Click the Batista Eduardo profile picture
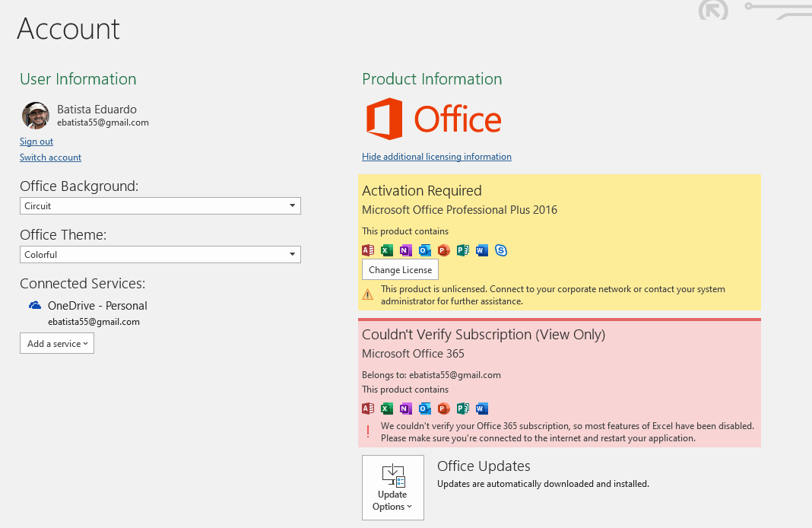 click(x=35, y=115)
